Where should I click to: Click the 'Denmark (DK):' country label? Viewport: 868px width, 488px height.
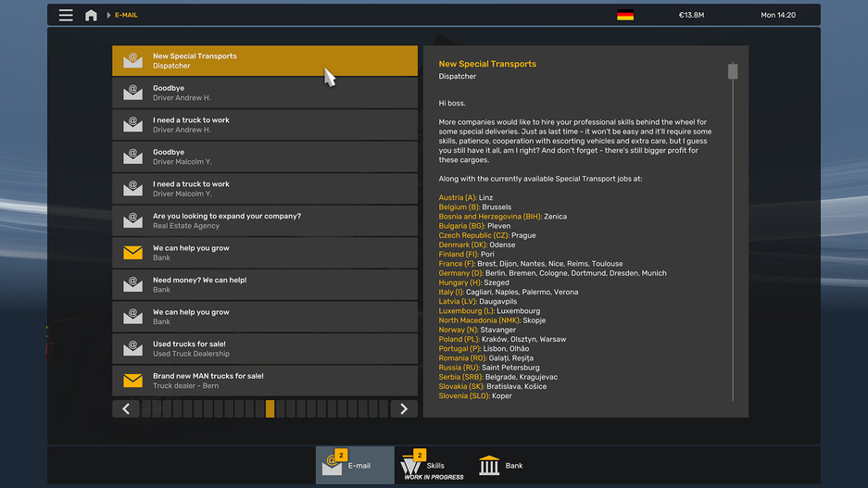[463, 245]
